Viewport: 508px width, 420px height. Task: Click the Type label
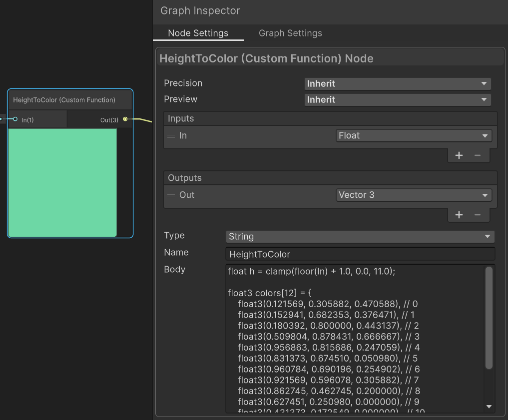point(174,235)
